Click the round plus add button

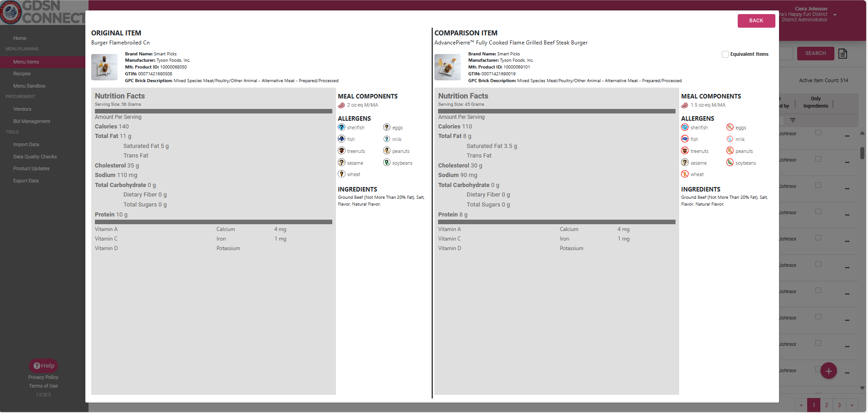tap(829, 371)
